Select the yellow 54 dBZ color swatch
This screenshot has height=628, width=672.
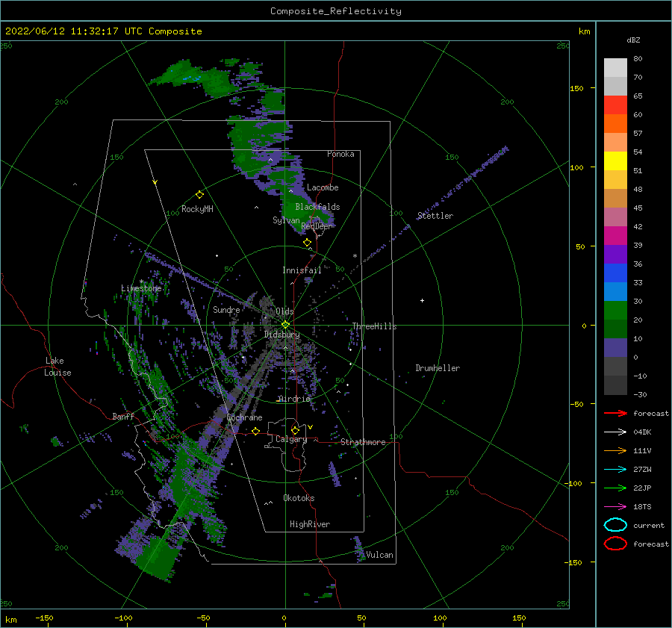click(x=615, y=161)
